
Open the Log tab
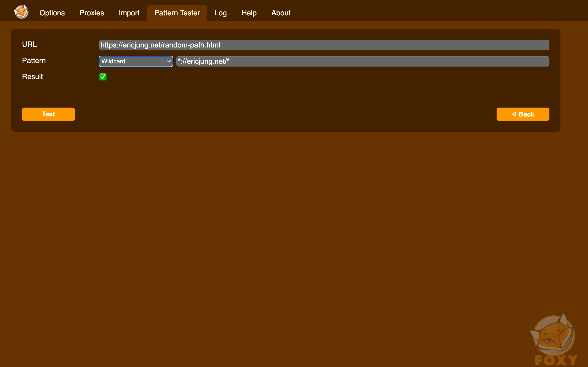click(220, 13)
